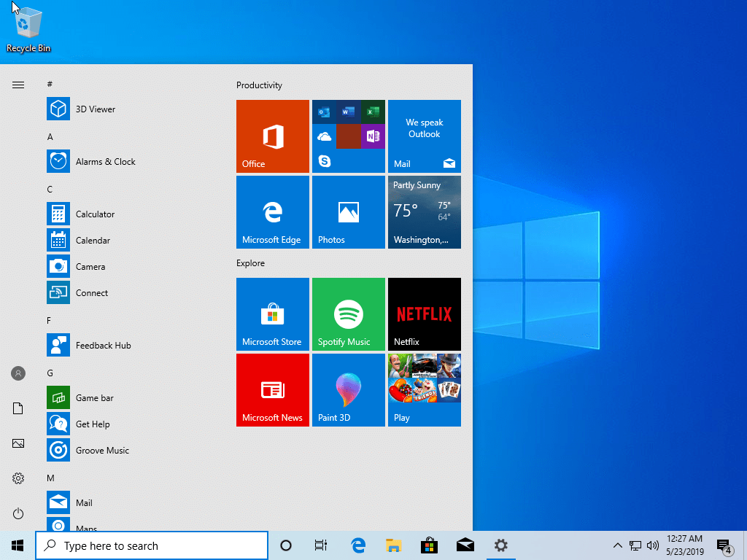Viewport: 747px width, 560px height.
Task: Click the Power button in Start sidebar
Action: [x=18, y=513]
